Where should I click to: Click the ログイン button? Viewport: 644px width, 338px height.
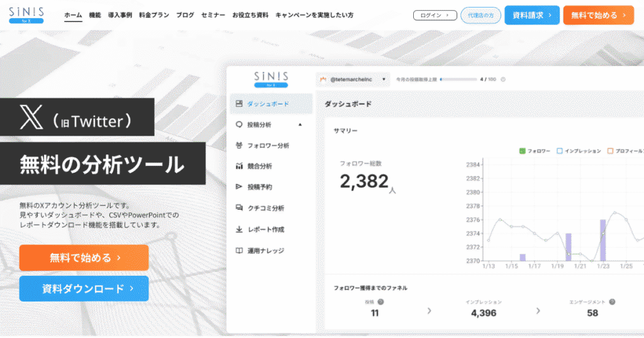coord(435,15)
